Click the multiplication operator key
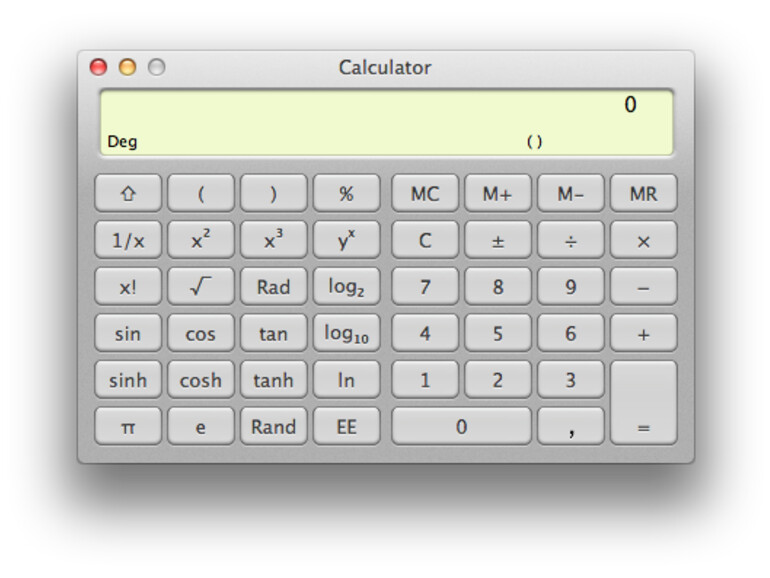 [643, 241]
